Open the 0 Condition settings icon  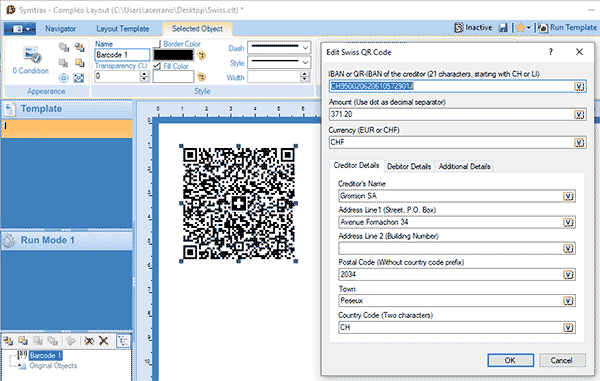tap(31, 56)
